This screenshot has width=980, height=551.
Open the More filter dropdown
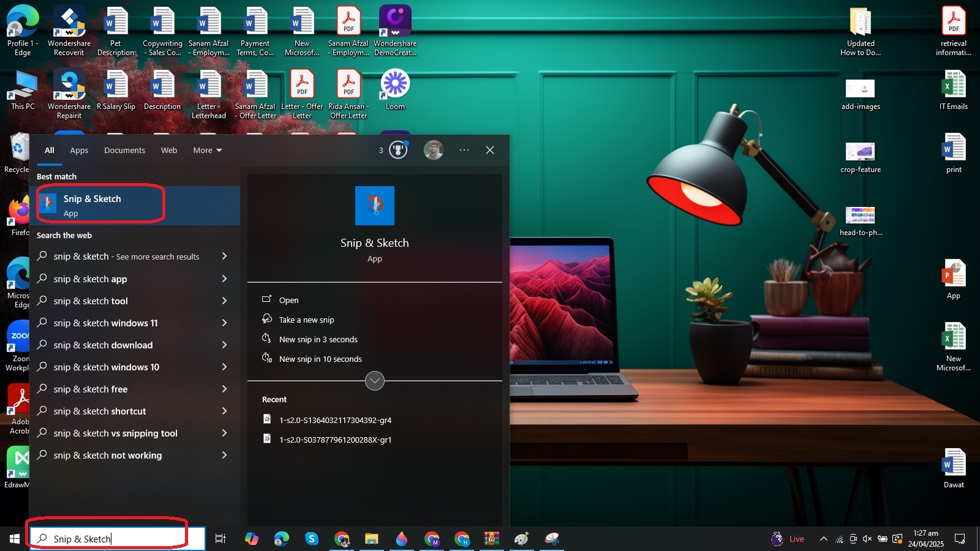208,150
